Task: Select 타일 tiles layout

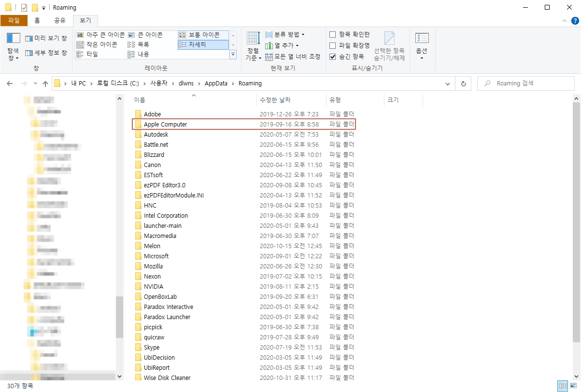Action: [x=87, y=54]
